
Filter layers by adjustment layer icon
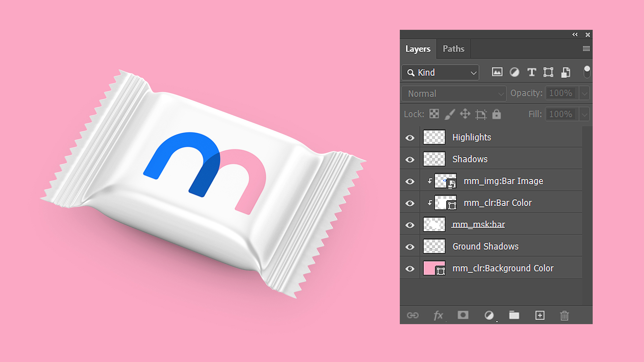(515, 72)
